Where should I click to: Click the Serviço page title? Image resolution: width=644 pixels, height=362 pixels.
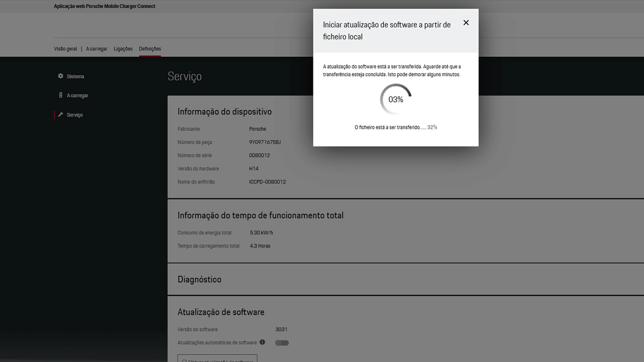coord(185,76)
